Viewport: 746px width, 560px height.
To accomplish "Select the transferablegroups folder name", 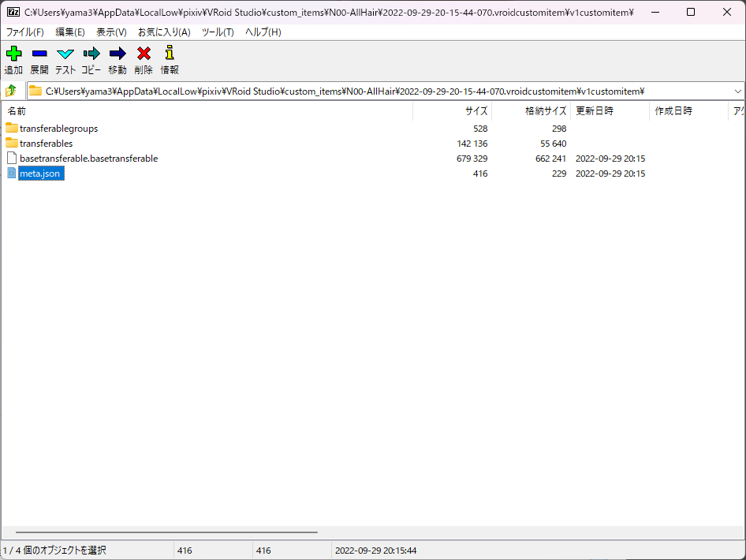I will 58,129.
